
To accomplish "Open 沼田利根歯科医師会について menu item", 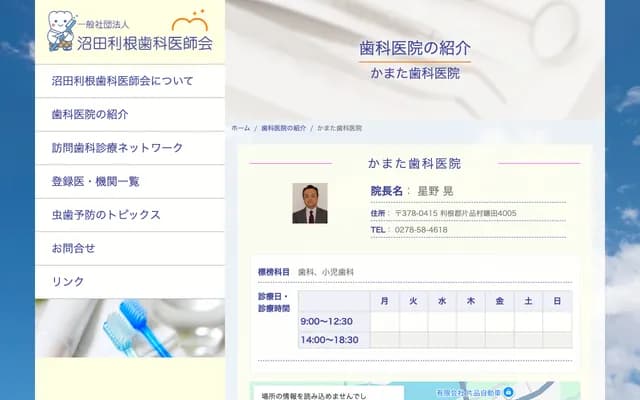I will click(x=122, y=81).
